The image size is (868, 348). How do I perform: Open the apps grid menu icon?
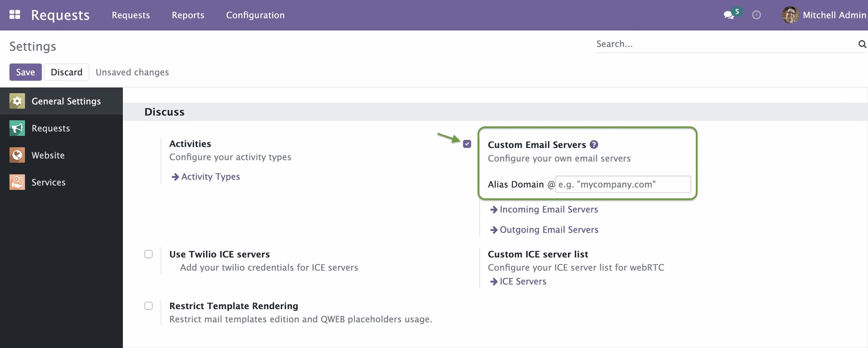click(15, 15)
